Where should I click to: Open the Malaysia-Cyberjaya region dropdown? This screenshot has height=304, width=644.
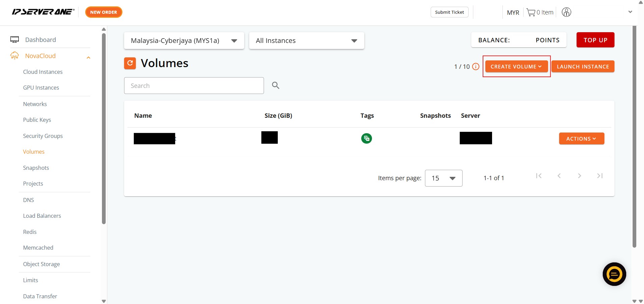(x=184, y=41)
